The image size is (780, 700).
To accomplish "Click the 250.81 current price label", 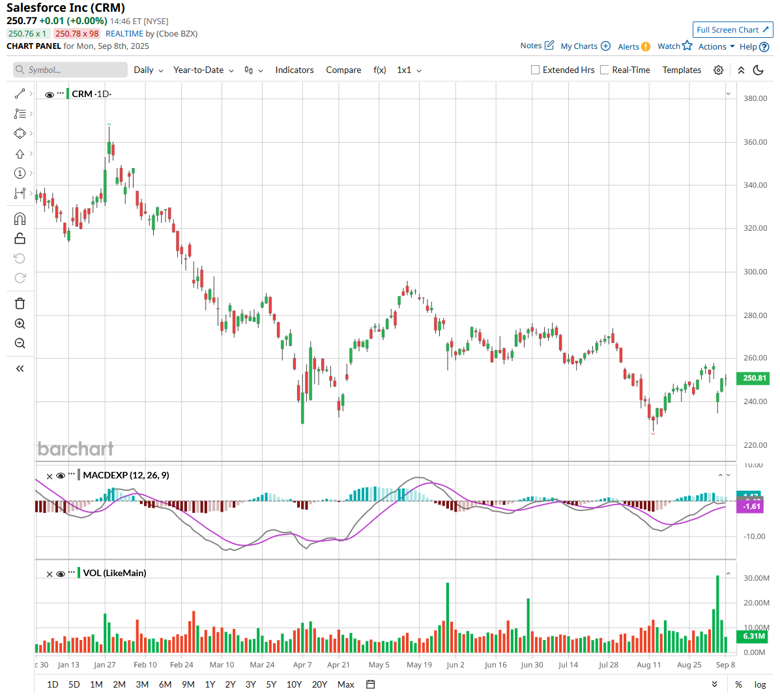I will click(x=753, y=378).
